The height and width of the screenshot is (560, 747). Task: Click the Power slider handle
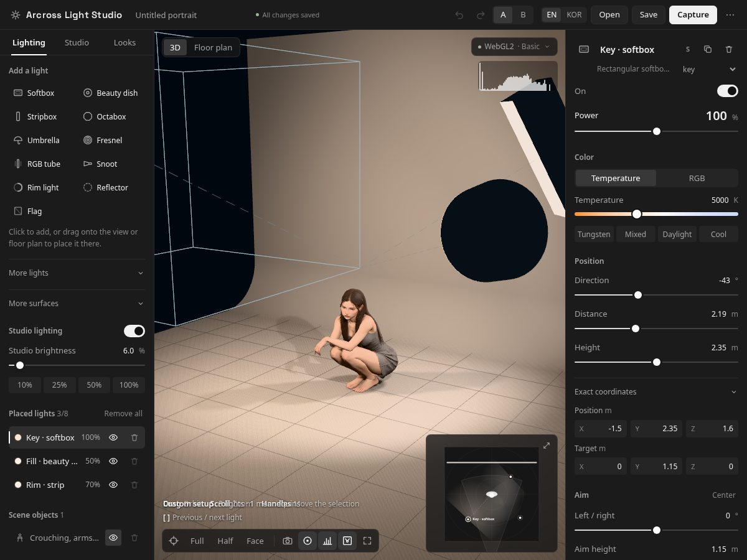point(656,131)
